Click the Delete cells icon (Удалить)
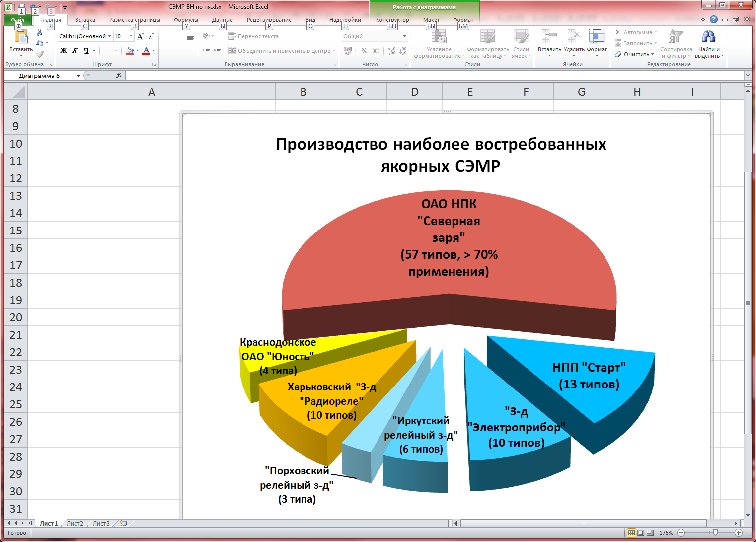This screenshot has width=756, height=542. click(x=574, y=36)
